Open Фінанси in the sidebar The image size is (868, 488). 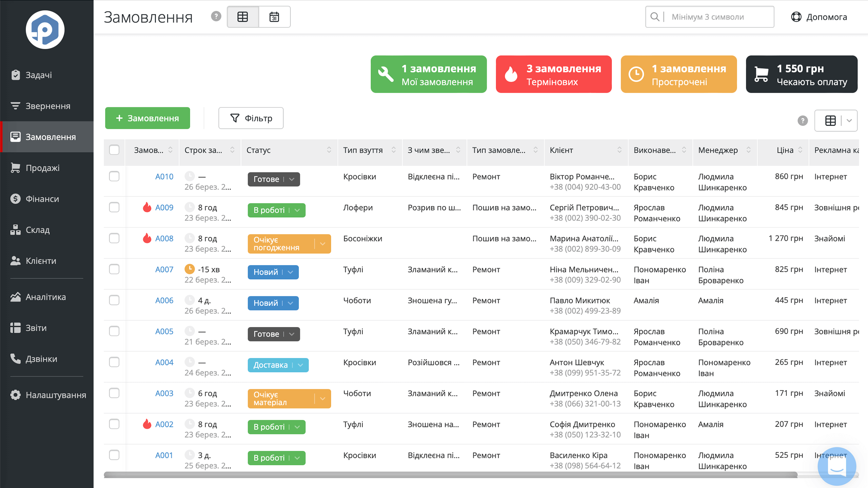47,199
